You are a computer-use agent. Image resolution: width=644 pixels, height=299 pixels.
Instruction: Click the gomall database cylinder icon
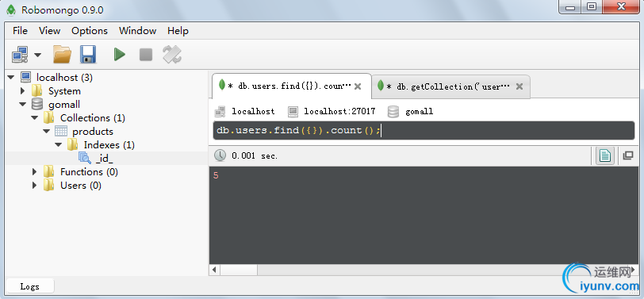pos(37,105)
